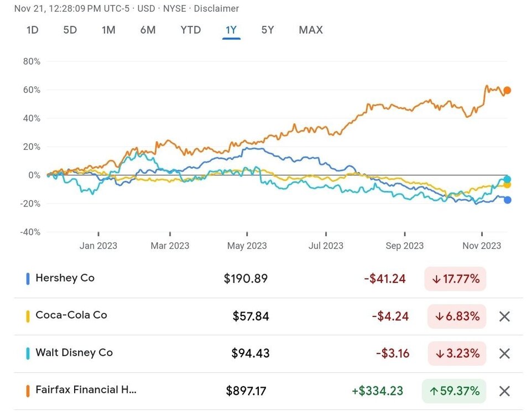This screenshot has width=532, height=415.
Task: Click the Nov 2023 axis label
Action: pos(482,246)
